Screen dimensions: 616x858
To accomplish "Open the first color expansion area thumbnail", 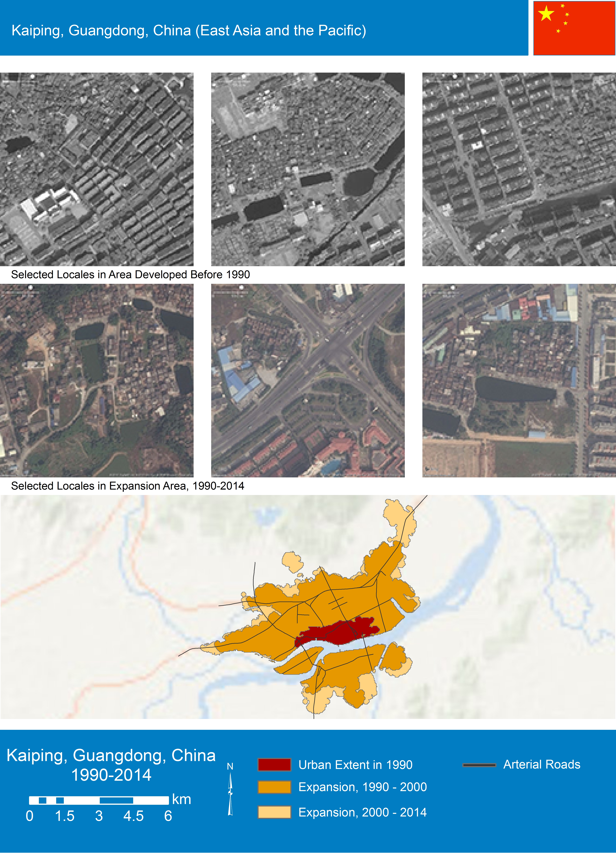I will pos(97,380).
